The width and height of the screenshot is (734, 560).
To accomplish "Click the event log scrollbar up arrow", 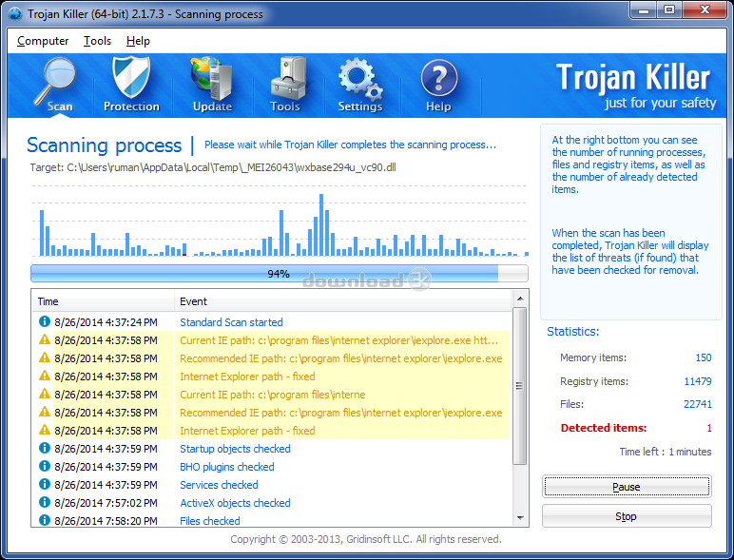I will click(520, 299).
